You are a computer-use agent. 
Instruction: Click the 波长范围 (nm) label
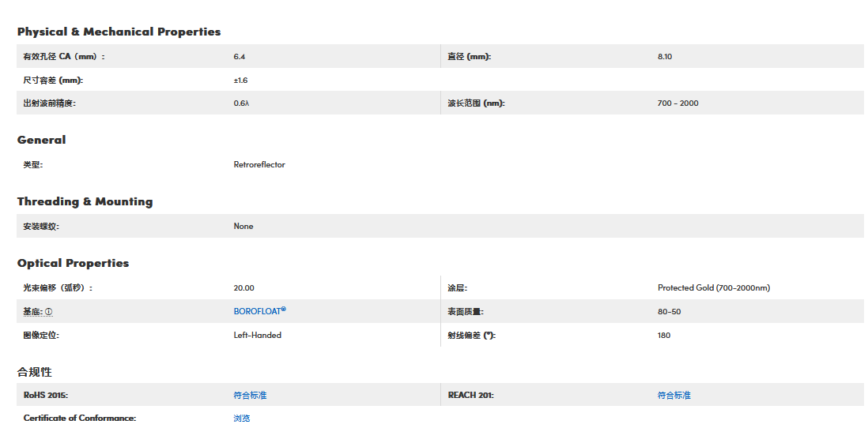[476, 103]
